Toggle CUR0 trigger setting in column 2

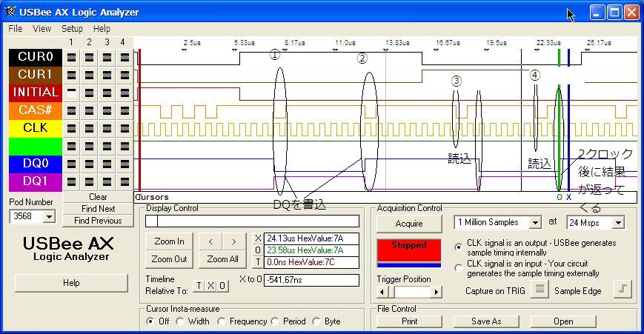89,57
